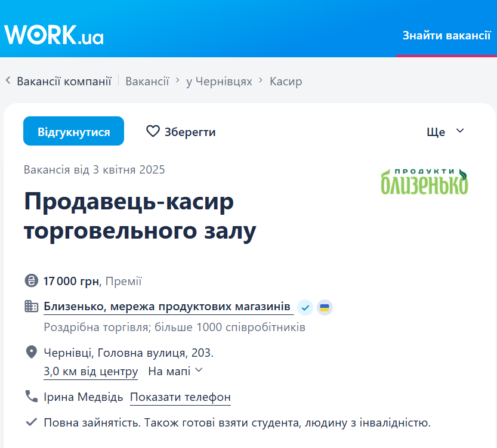
Task: Click the Work.ua logo
Action: click(54, 35)
